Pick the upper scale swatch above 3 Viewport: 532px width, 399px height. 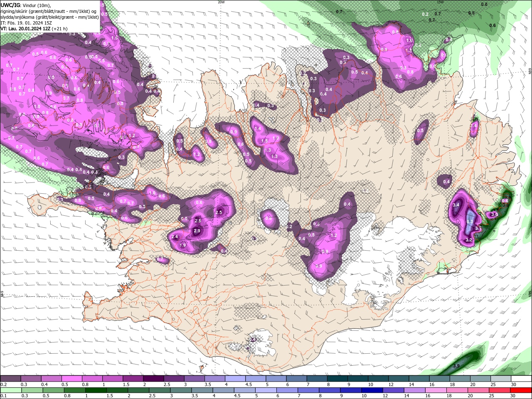(194, 378)
